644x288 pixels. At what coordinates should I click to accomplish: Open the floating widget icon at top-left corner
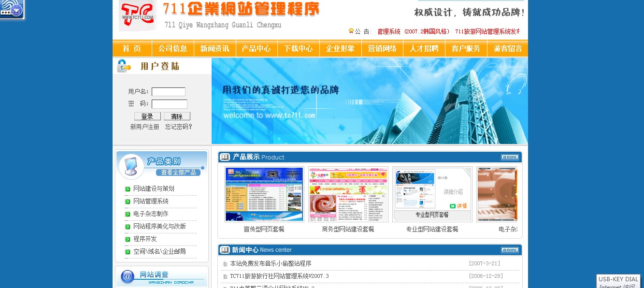12,9
